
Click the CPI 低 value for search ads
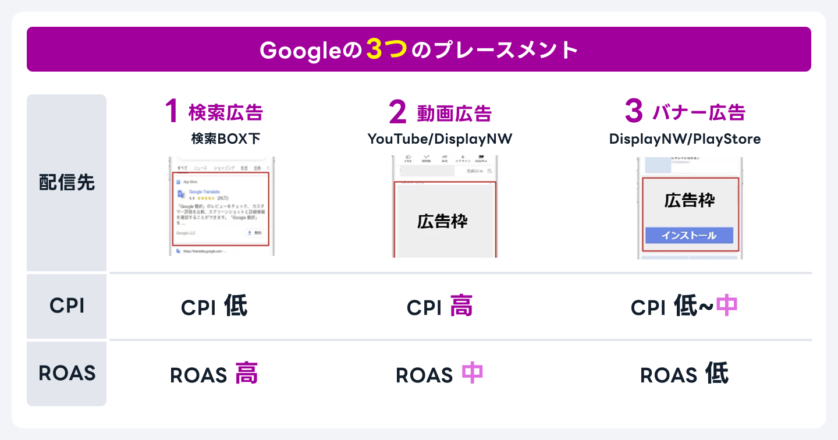point(214,306)
